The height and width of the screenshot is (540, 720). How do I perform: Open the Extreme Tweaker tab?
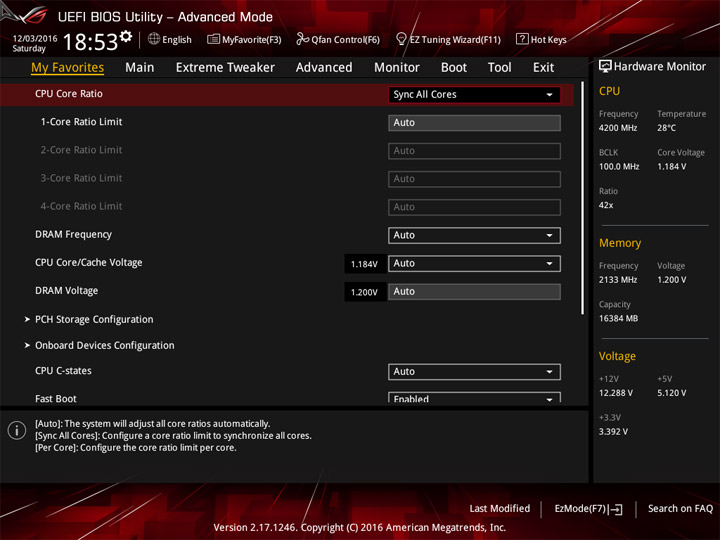[225, 68]
